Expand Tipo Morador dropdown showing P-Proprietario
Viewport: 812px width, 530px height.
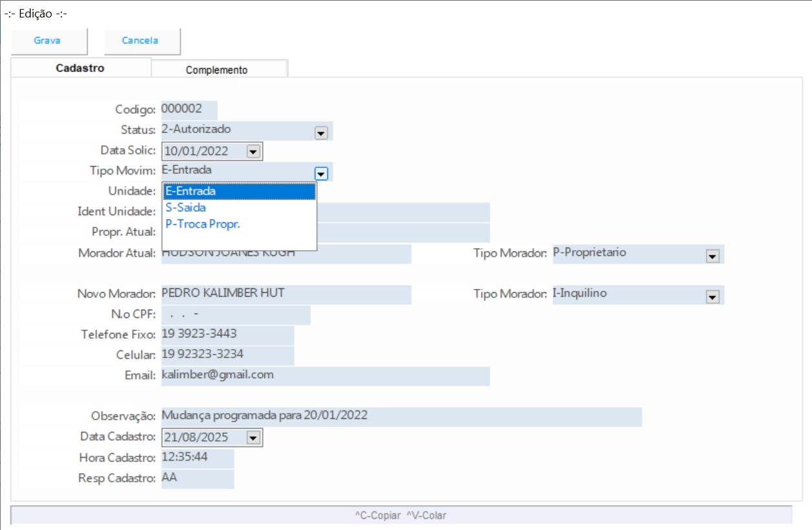point(713,256)
